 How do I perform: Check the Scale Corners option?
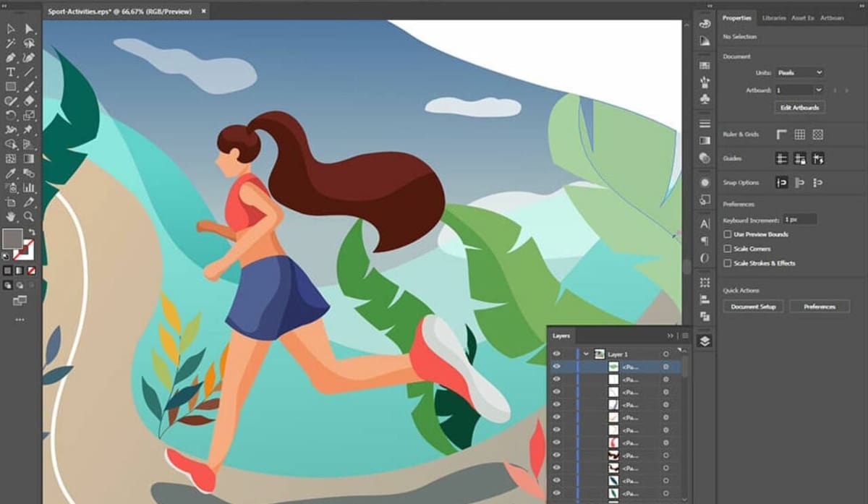pyautogui.click(x=728, y=249)
